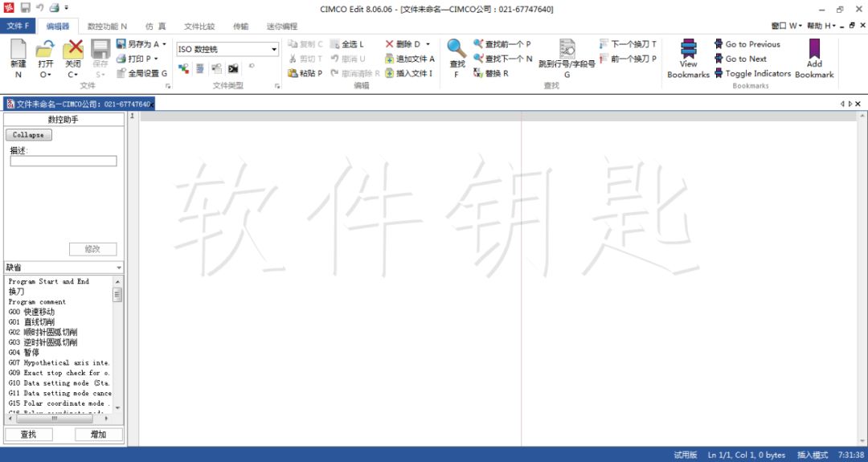Switch to the 文件比较 tab
Screen dimensions: 868x462
199,26
